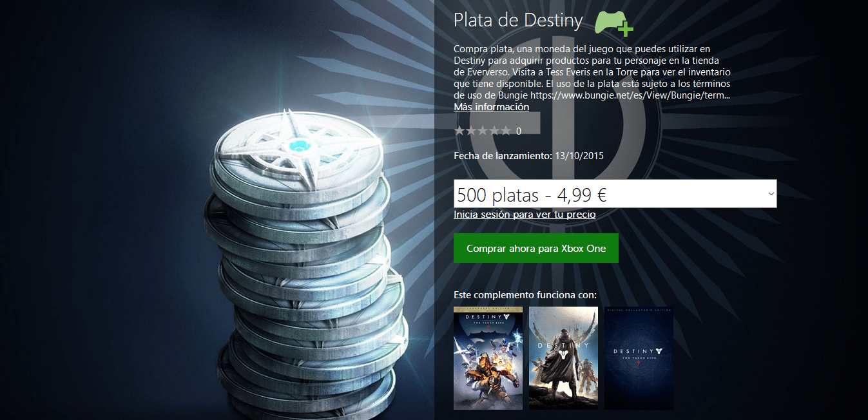The image size is (868, 420).
Task: Click the Este complemento funciona con heading
Action: (x=525, y=295)
